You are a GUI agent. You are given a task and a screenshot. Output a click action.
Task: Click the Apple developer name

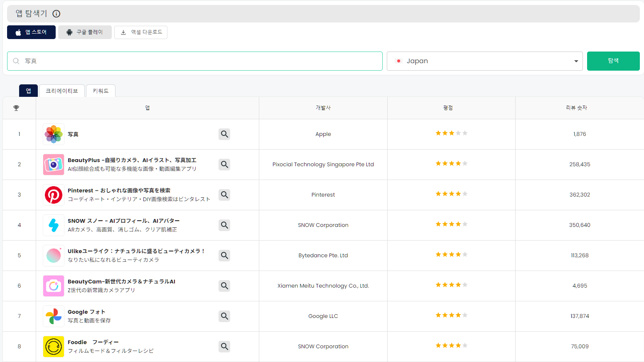pos(323,134)
